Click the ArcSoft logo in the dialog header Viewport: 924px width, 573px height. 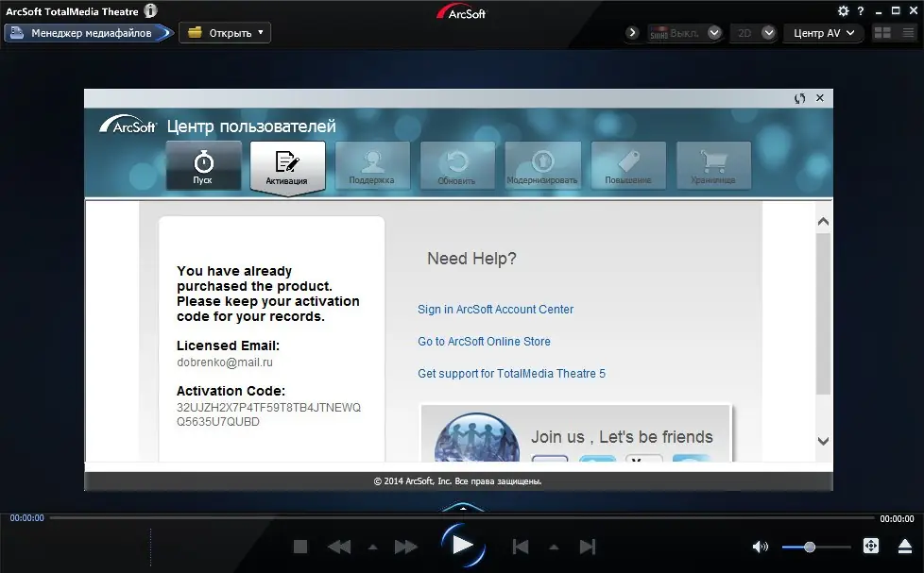coord(128,125)
